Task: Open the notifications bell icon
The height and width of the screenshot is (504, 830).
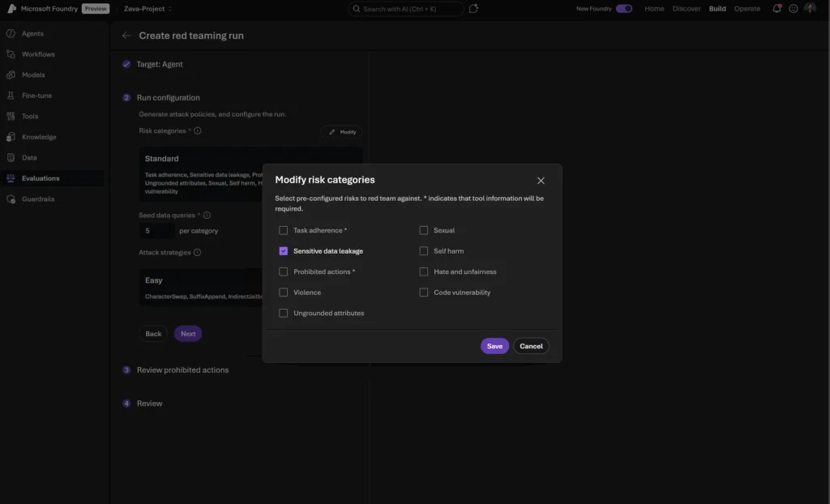Action: [777, 9]
